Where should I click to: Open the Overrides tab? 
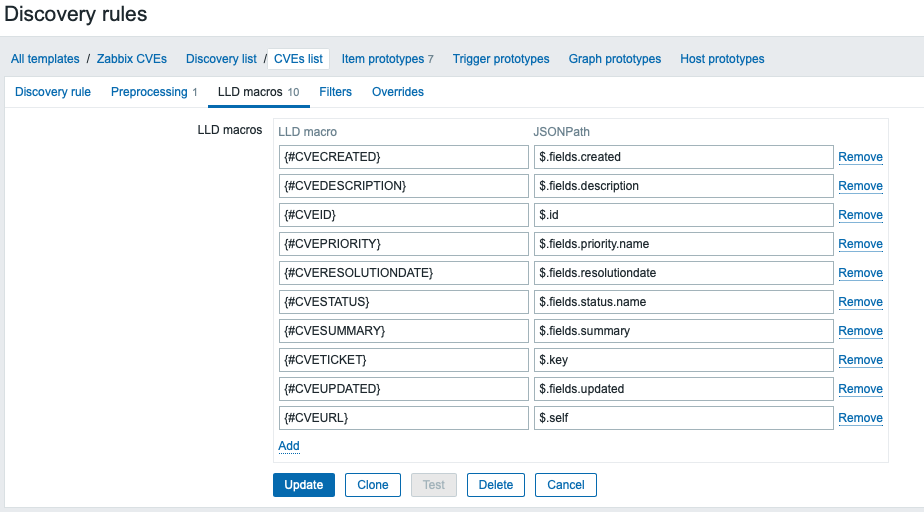click(x=398, y=92)
